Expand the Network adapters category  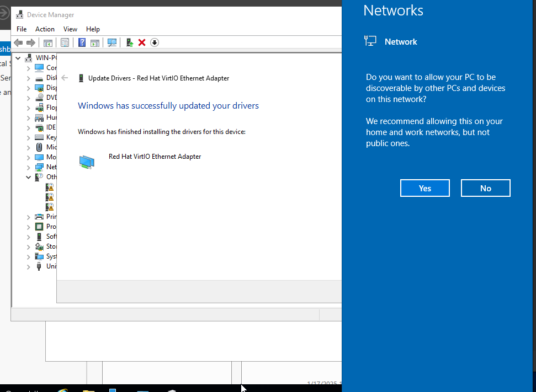(x=28, y=167)
